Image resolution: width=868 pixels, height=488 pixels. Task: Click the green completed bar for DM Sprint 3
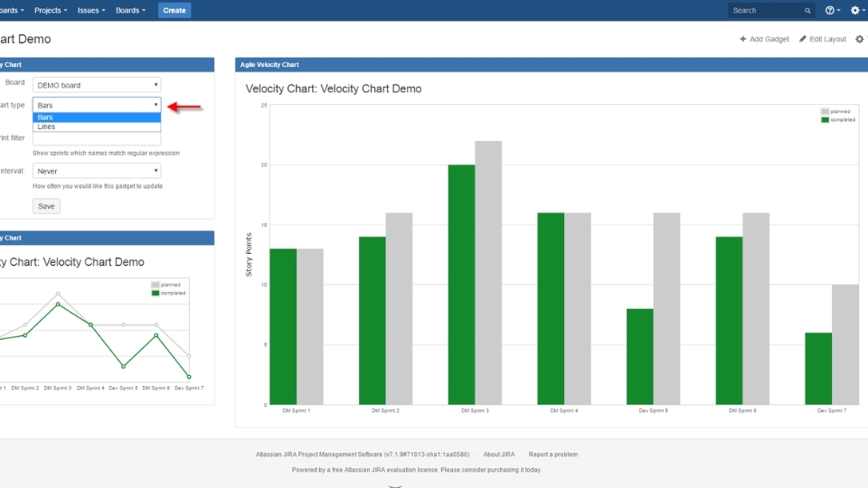click(x=462, y=285)
